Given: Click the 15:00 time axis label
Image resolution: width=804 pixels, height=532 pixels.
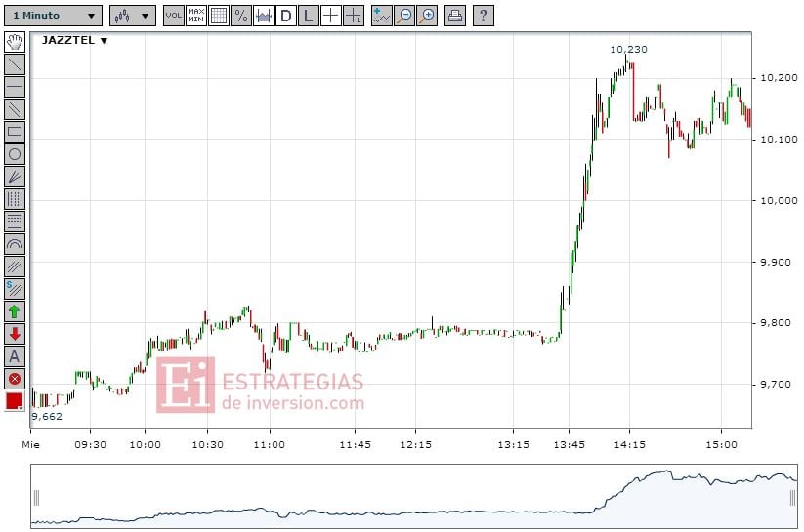Looking at the screenshot, I should [721, 445].
